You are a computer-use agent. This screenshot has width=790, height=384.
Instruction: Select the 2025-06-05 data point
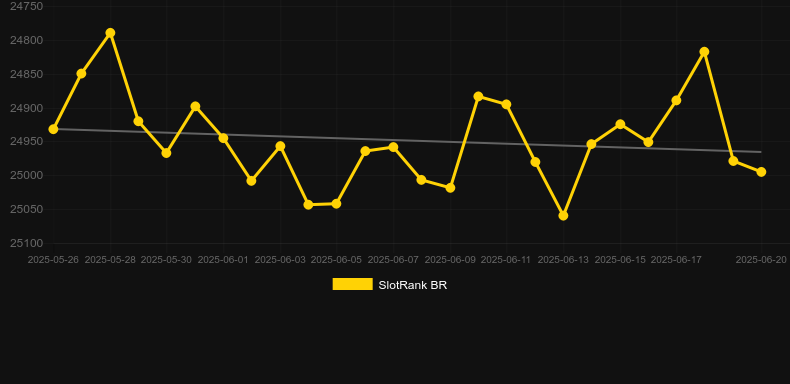[337, 204]
